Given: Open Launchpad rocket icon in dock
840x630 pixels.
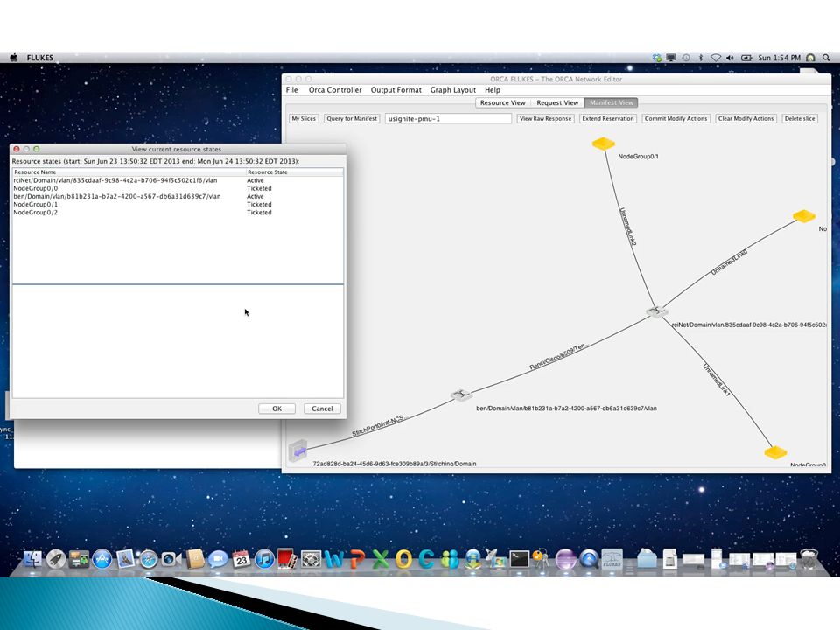Looking at the screenshot, I should tap(56, 559).
